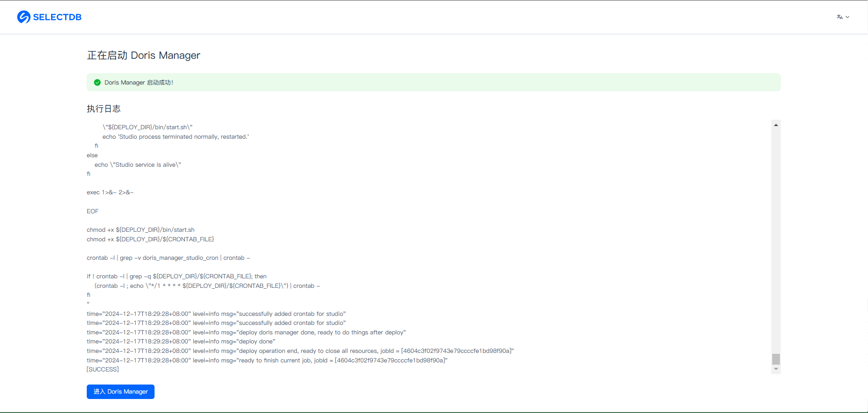Viewport: 868px width, 413px height.
Task: Click the empty scrollbar track above the thumb
Action: pyautogui.click(x=776, y=239)
